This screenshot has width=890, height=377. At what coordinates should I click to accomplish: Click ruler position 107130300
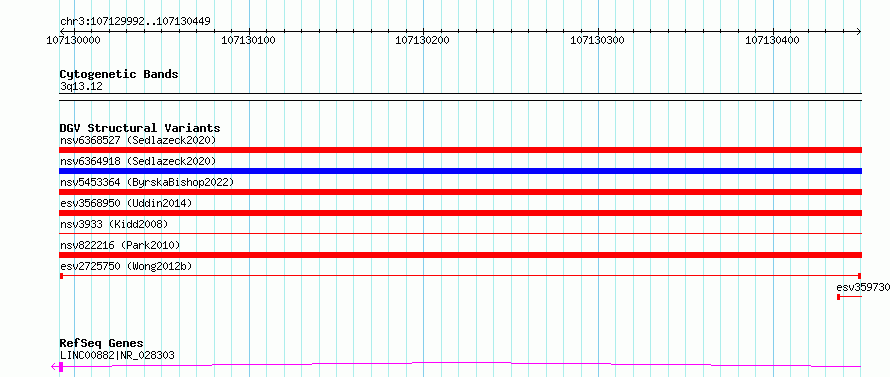click(598, 40)
